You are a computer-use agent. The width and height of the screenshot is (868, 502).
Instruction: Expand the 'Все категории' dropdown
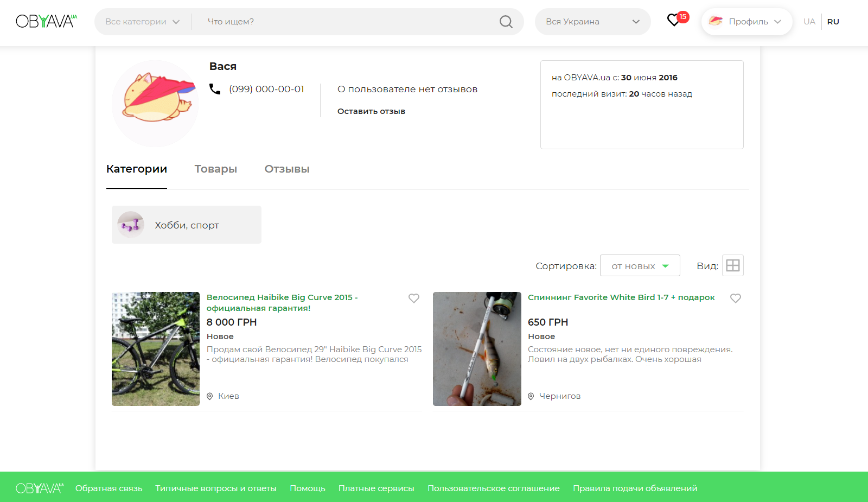(142, 22)
